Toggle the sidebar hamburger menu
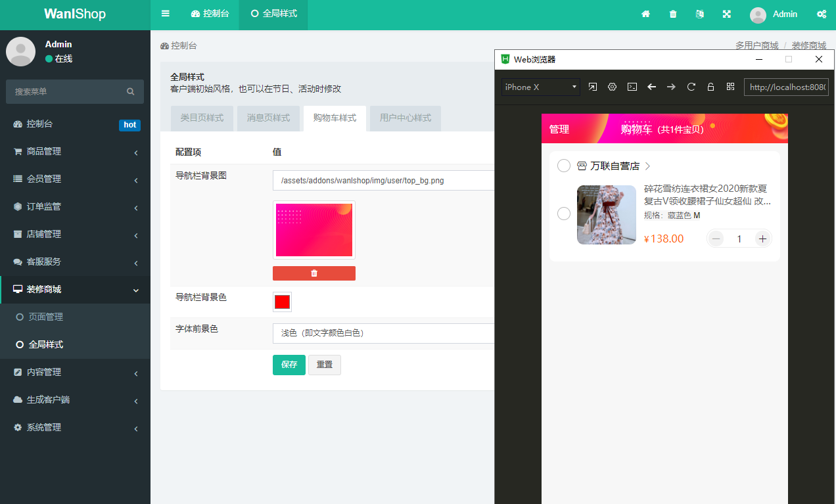 (x=166, y=14)
